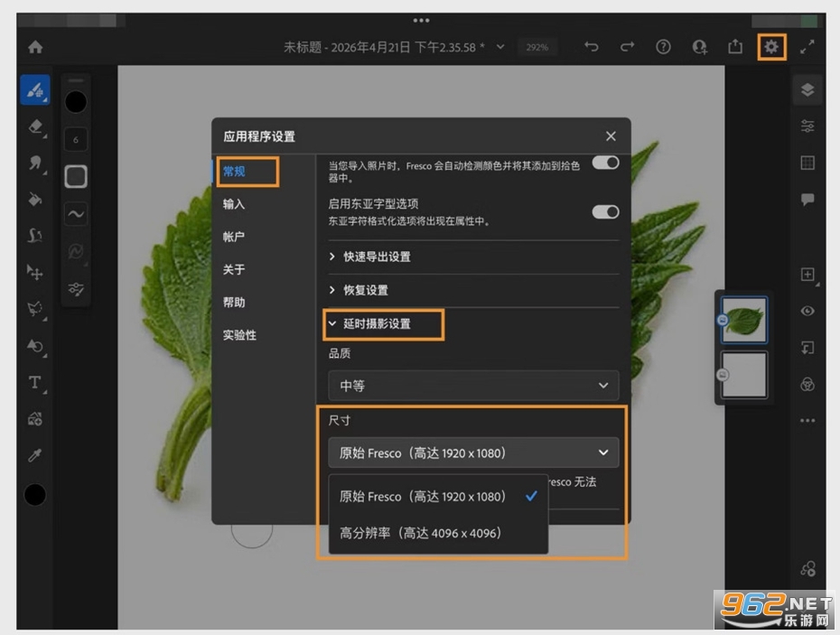Expand 快速导出设置 section
Image resolution: width=840 pixels, height=635 pixels.
[473, 257]
